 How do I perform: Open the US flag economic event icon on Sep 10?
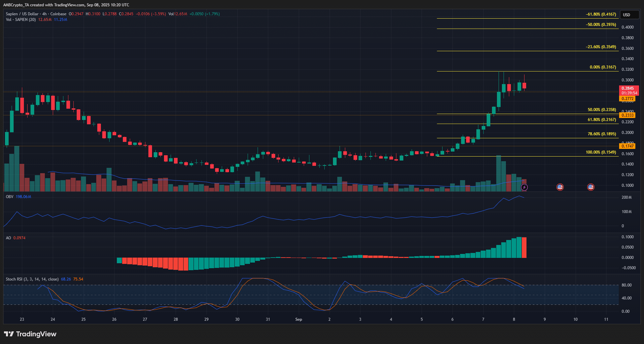tap(590, 187)
